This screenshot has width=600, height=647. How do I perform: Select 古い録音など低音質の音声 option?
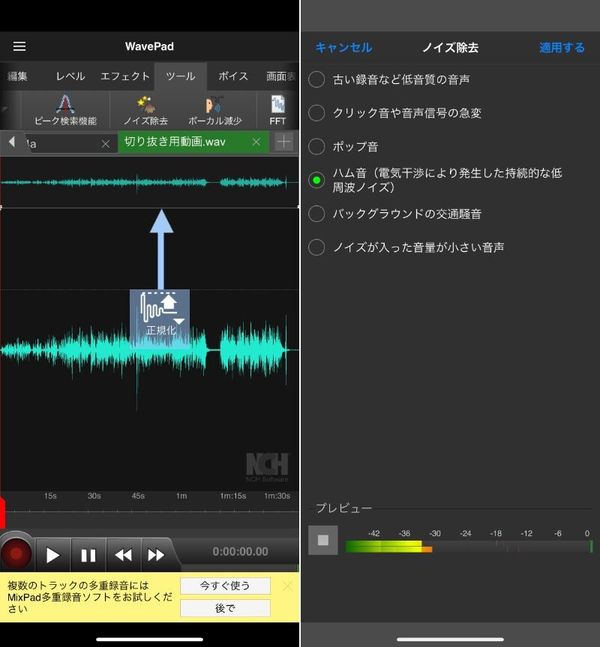(x=389, y=79)
